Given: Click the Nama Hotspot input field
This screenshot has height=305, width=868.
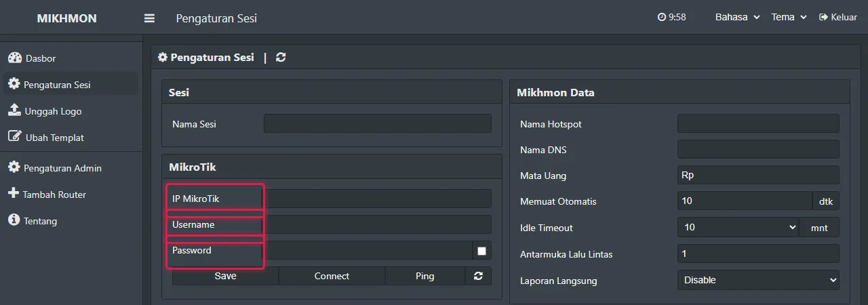Looking at the screenshot, I should click(x=758, y=123).
